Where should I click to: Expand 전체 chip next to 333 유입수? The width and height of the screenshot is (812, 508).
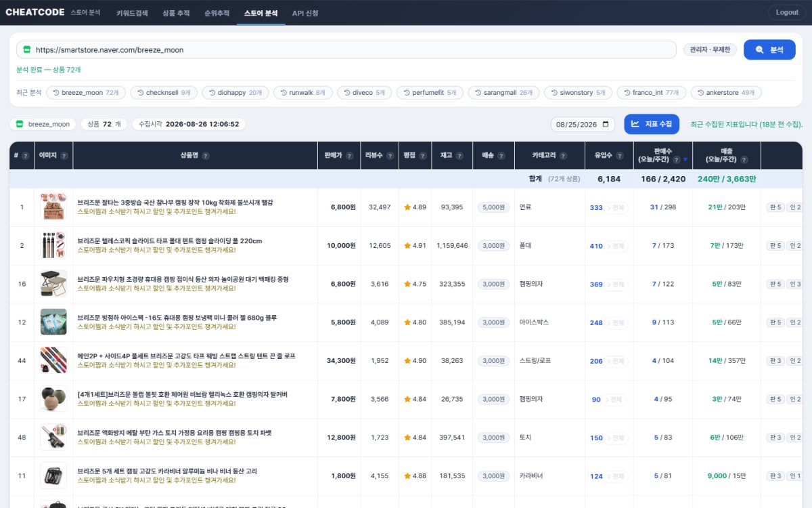[x=616, y=208]
